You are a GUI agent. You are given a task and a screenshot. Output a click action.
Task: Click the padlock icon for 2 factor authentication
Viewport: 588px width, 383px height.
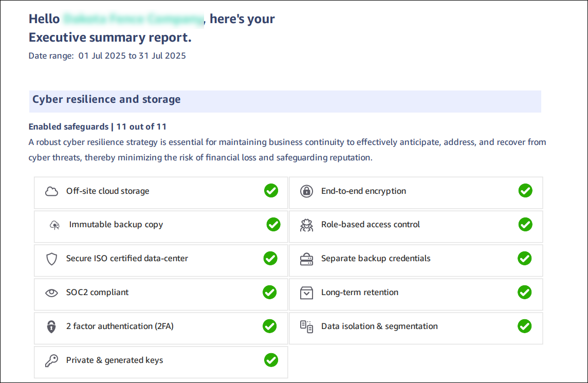coord(51,326)
